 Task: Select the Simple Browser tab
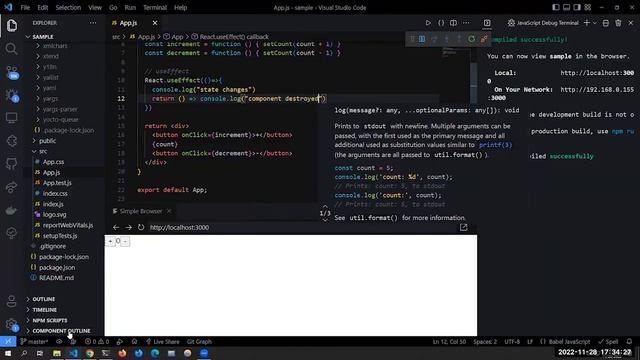(141, 211)
